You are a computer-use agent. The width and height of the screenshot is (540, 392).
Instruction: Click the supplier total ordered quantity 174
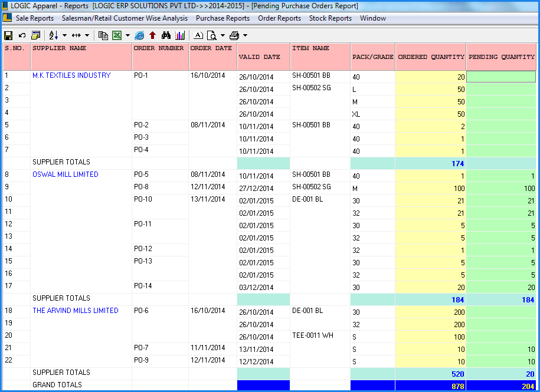(458, 164)
